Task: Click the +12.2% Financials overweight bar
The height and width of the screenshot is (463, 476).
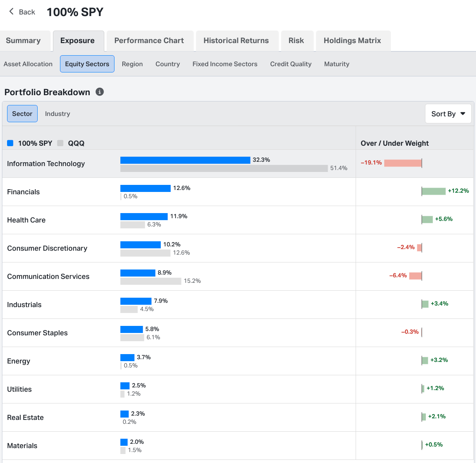Action: pos(434,191)
